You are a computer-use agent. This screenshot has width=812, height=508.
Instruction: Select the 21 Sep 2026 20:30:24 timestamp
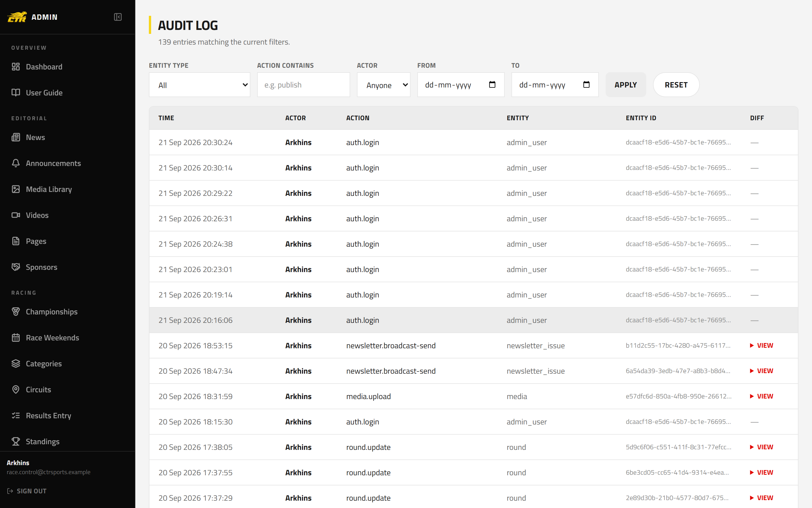(x=195, y=143)
